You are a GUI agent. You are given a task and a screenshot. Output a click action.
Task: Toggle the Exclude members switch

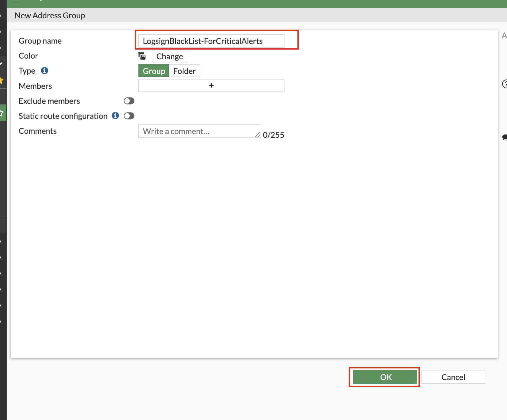[x=129, y=101]
